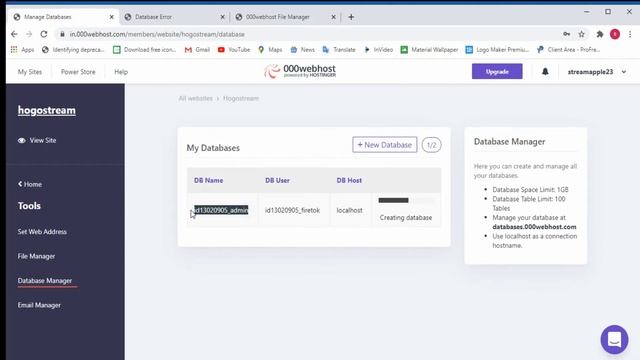The width and height of the screenshot is (640, 360).
Task: Click the 000webhost logo
Action: [300, 71]
